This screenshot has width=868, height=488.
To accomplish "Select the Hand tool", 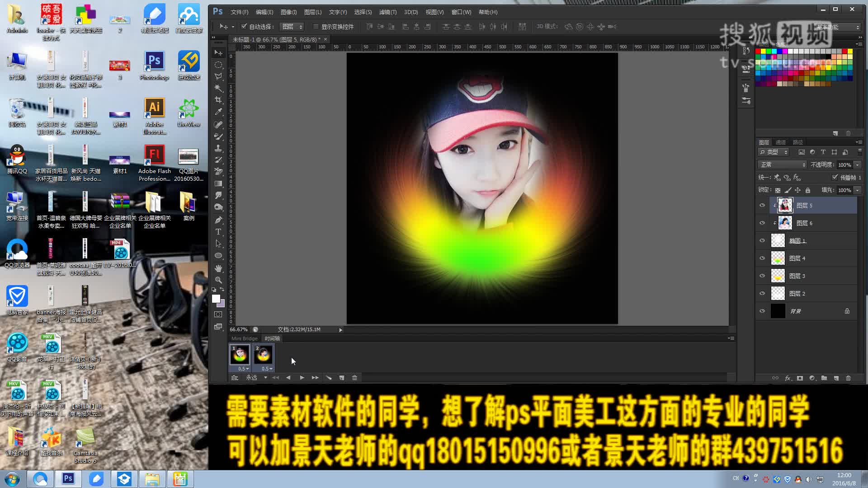I will (218, 268).
